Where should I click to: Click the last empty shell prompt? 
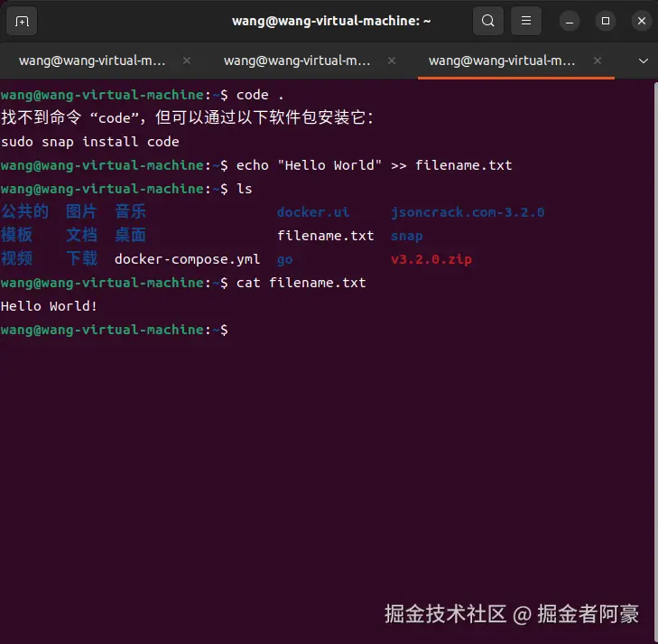[x=114, y=330]
